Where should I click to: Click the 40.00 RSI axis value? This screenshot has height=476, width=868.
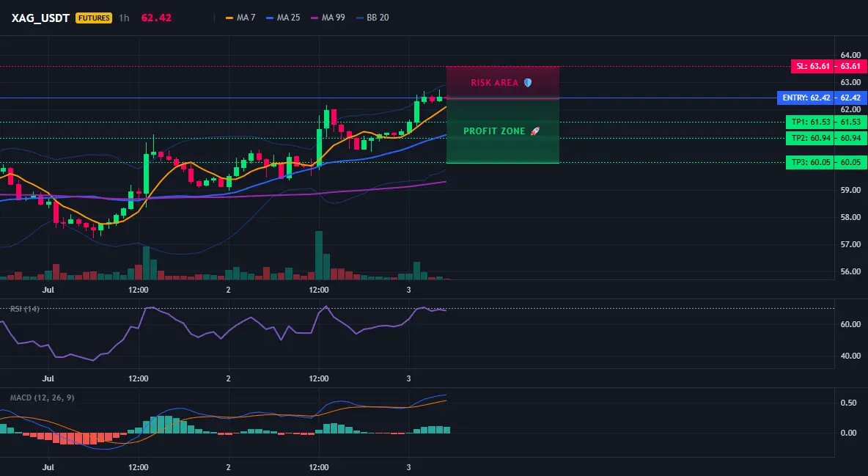pos(850,356)
